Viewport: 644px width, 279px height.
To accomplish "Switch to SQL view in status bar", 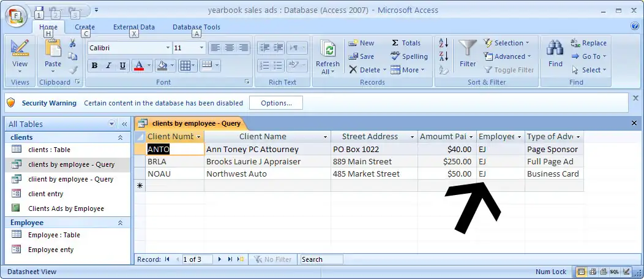I will click(613, 272).
